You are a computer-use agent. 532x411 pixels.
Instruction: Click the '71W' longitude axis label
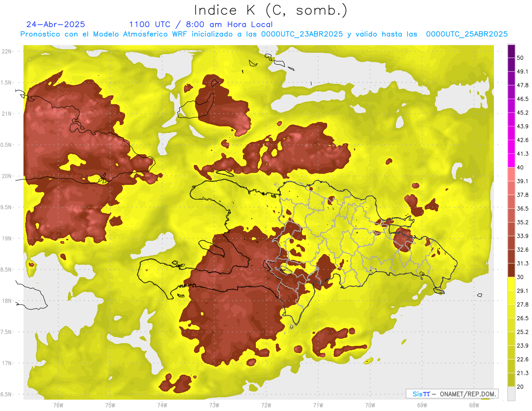318,405
